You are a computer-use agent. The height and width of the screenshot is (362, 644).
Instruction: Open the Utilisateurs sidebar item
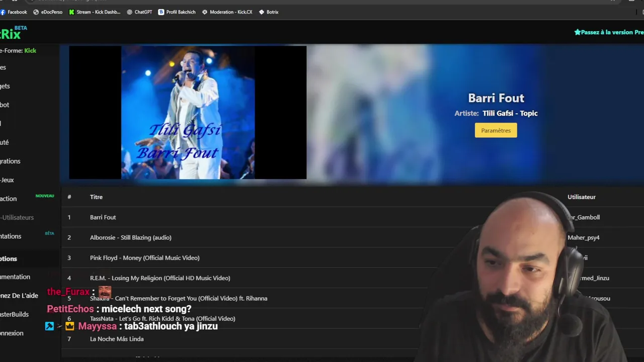pos(17,218)
